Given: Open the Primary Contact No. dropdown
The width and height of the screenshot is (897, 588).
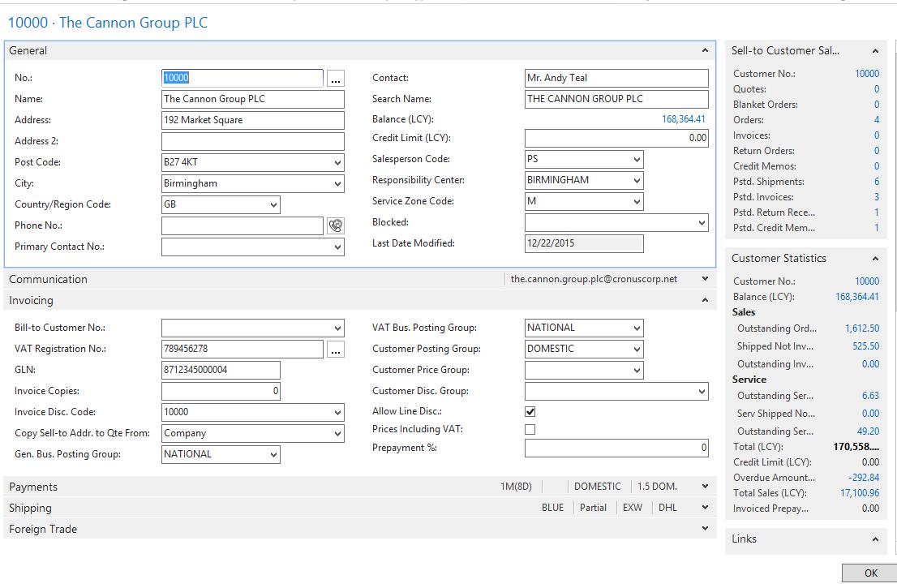Looking at the screenshot, I should click(x=337, y=247).
